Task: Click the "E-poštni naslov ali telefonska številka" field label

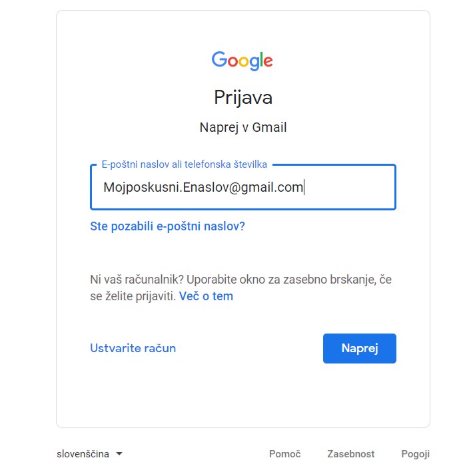Action: point(185,164)
